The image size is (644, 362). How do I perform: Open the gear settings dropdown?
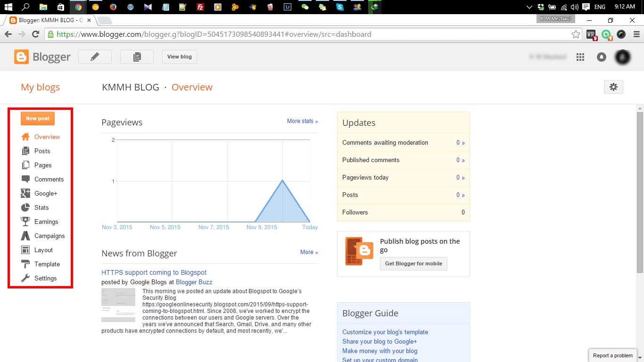point(613,87)
